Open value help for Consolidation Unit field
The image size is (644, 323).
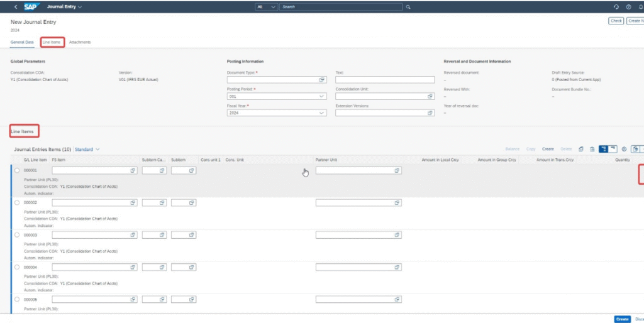pyautogui.click(x=430, y=96)
